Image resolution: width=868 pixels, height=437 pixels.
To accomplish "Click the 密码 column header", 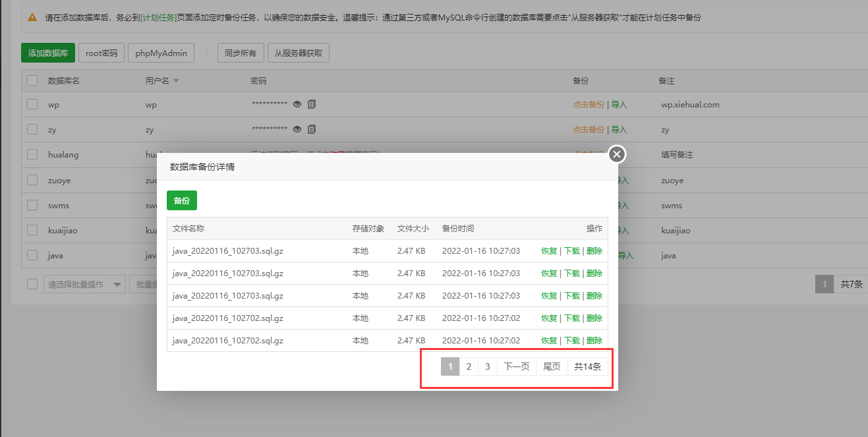I will click(x=258, y=80).
